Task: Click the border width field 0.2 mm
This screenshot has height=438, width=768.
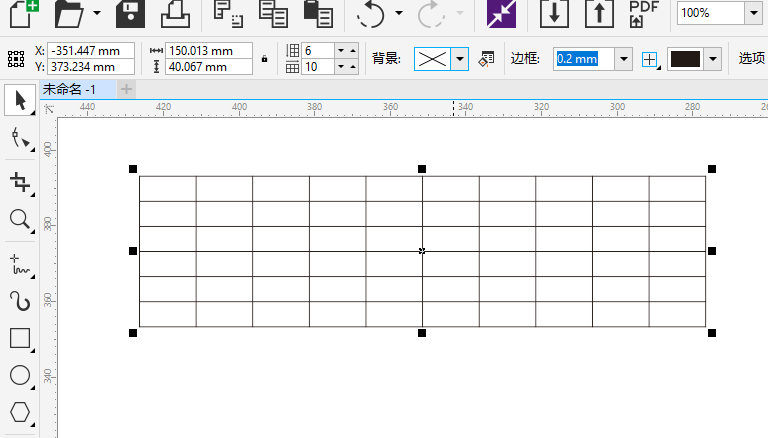Action: click(x=584, y=59)
